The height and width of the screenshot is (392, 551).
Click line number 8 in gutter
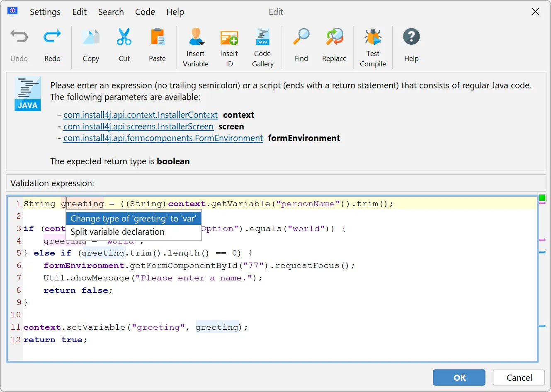19,290
